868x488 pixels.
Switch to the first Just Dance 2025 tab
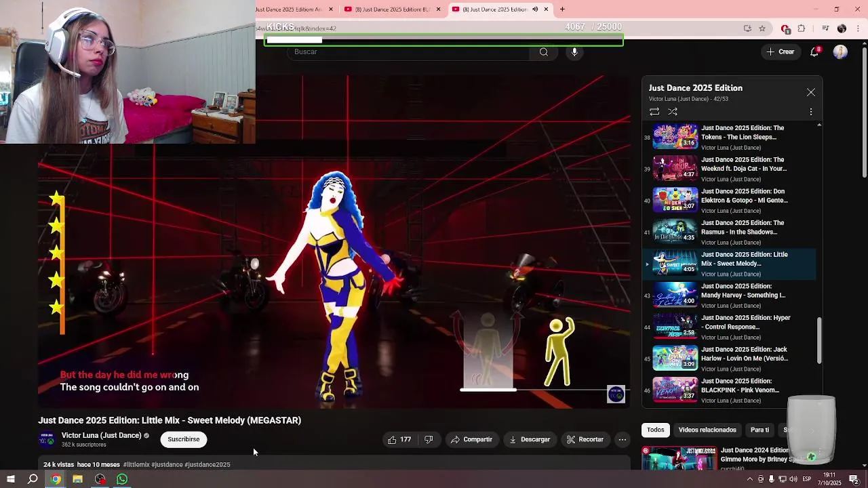pyautogui.click(x=292, y=9)
